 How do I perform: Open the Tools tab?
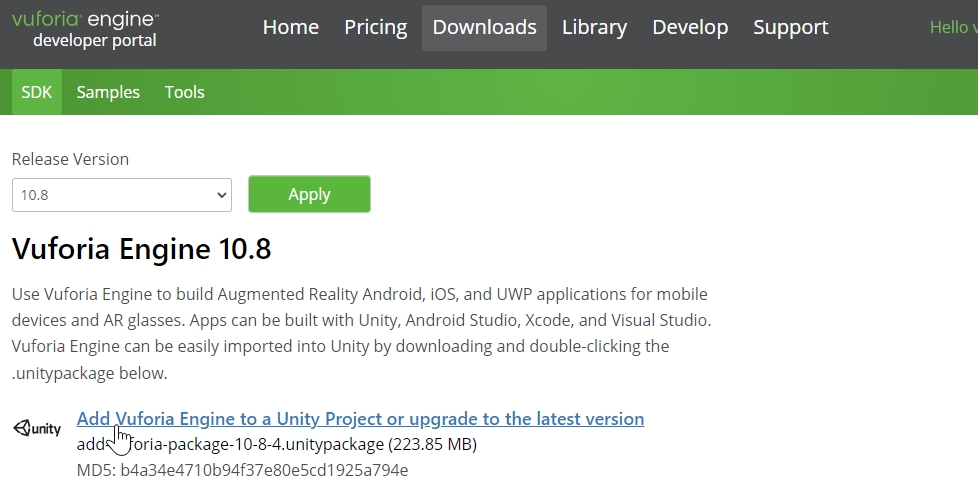[184, 92]
